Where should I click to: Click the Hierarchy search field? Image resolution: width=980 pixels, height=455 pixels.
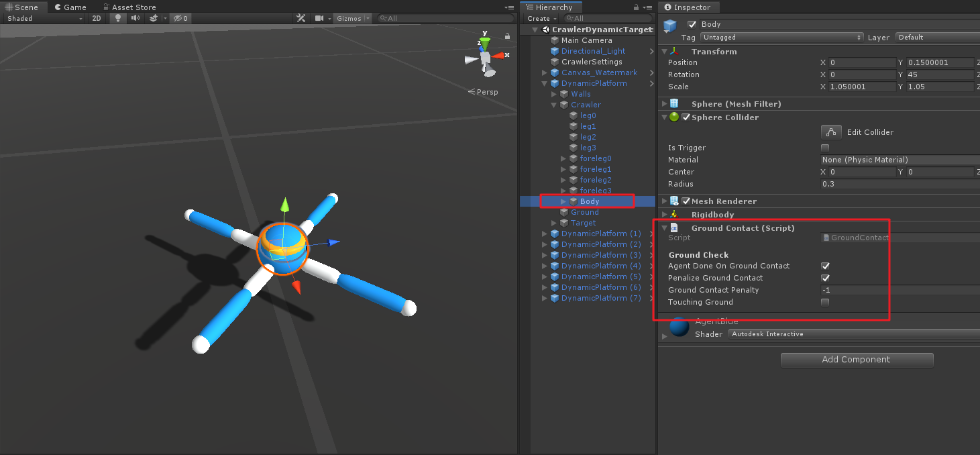(608, 18)
